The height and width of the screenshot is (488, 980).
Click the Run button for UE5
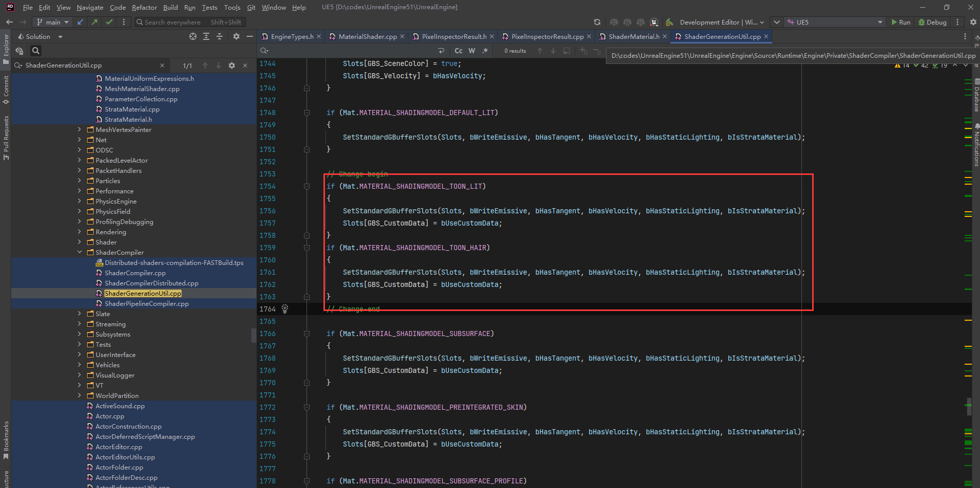pos(900,22)
